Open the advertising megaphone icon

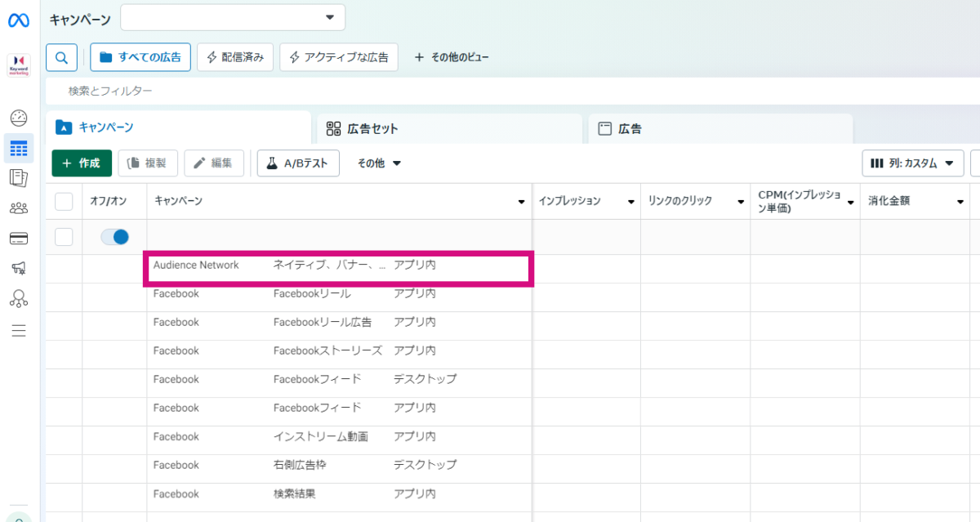[x=19, y=268]
